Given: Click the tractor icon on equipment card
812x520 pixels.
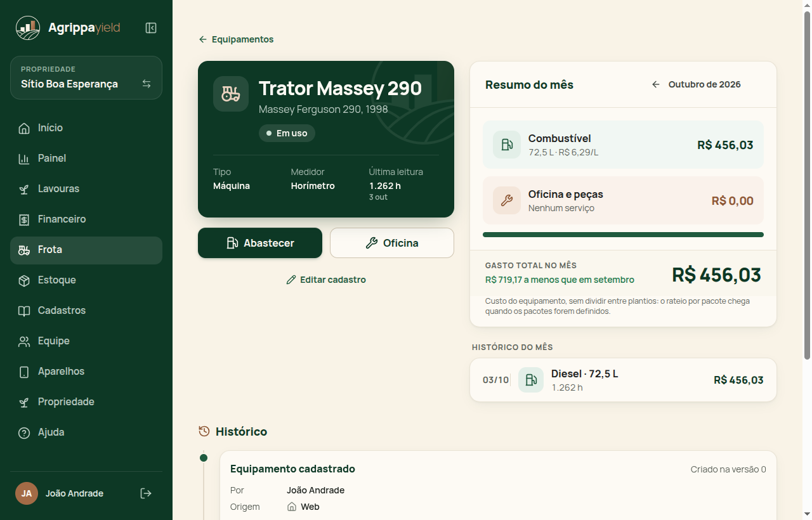Looking at the screenshot, I should coord(231,94).
